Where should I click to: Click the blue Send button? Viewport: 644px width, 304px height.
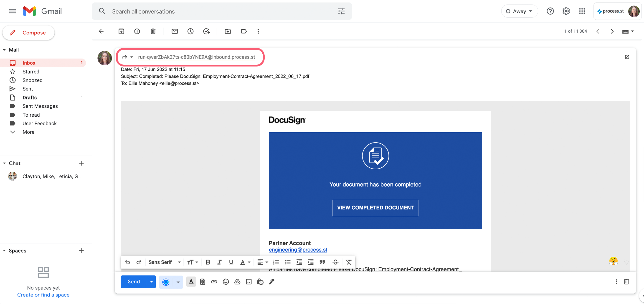coord(134,282)
